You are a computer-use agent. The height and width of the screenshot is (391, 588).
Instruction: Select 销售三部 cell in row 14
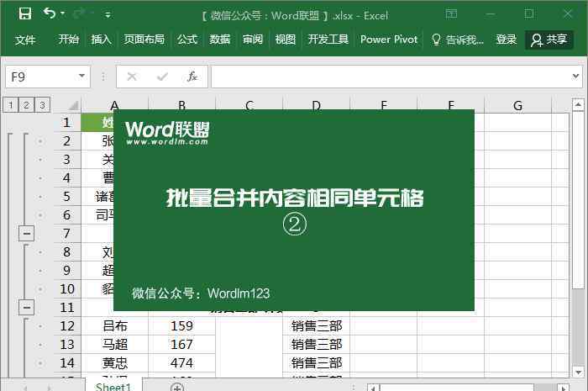point(317,363)
